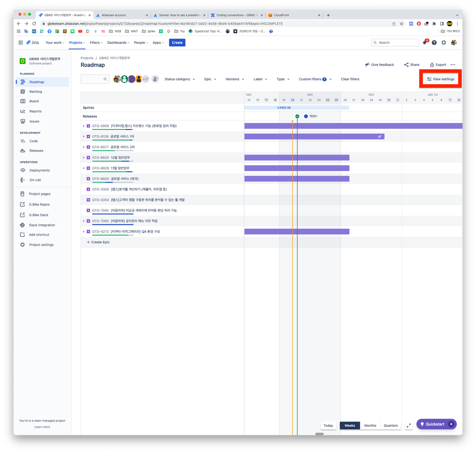Viewport: 476px width, 453px height.
Task: Expand epic GTD-7065 row
Action: (84, 221)
